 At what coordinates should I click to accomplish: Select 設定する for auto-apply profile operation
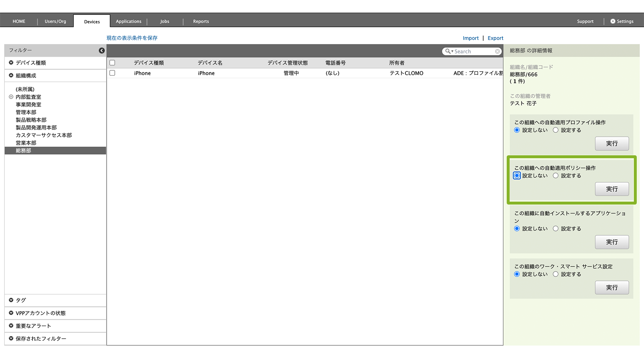(x=556, y=130)
